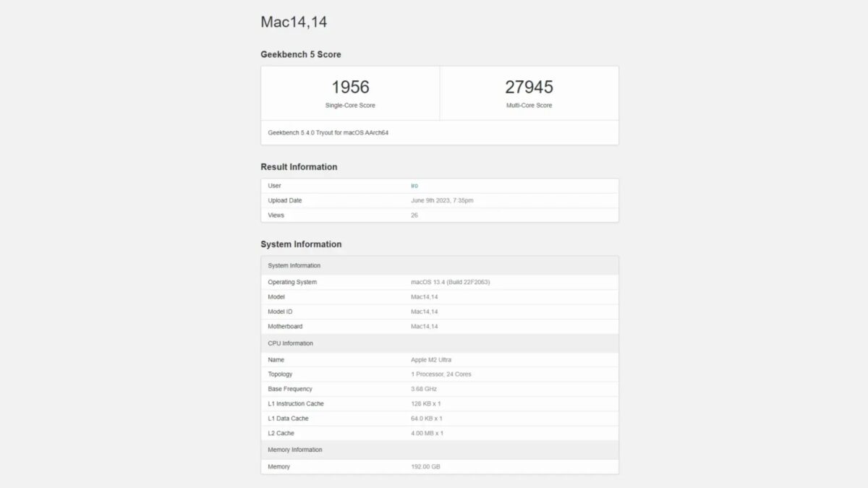Viewport: 868px width, 488px height.
Task: Click the Result Information section header
Action: coord(299,167)
